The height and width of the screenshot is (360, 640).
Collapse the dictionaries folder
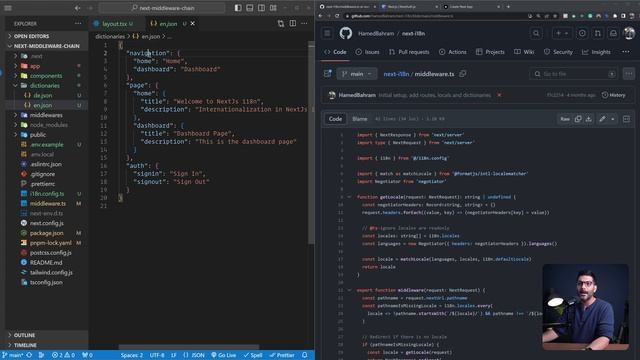pyautogui.click(x=44, y=85)
